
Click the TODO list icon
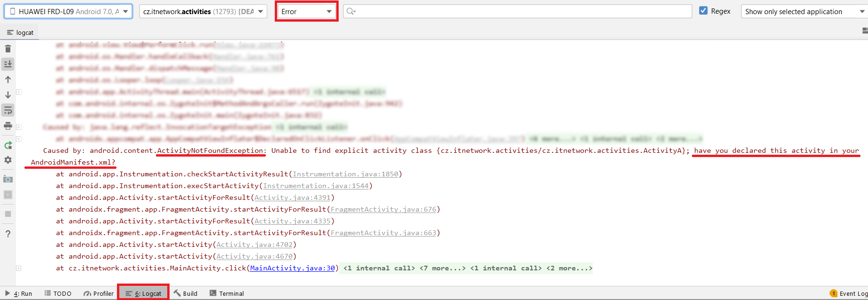pyautogui.click(x=47, y=293)
